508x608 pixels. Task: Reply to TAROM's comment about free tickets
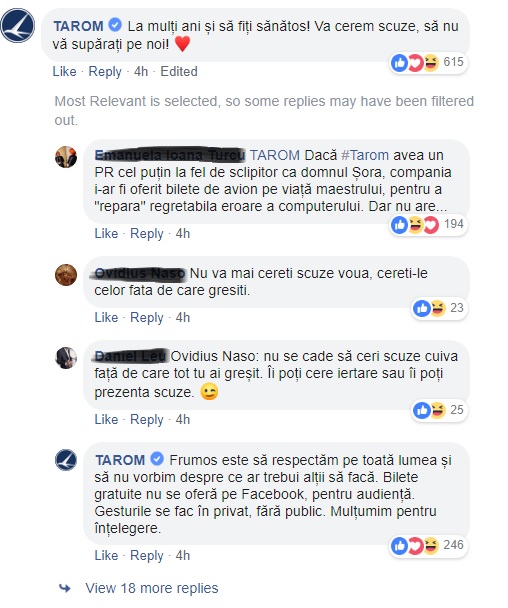[x=147, y=556]
